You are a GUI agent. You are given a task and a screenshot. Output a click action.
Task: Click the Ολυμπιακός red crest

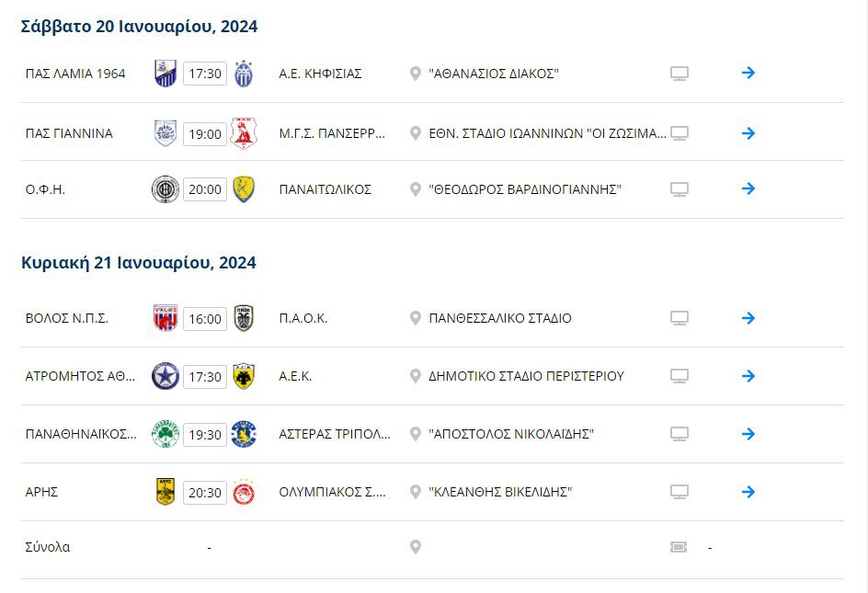coord(244,492)
